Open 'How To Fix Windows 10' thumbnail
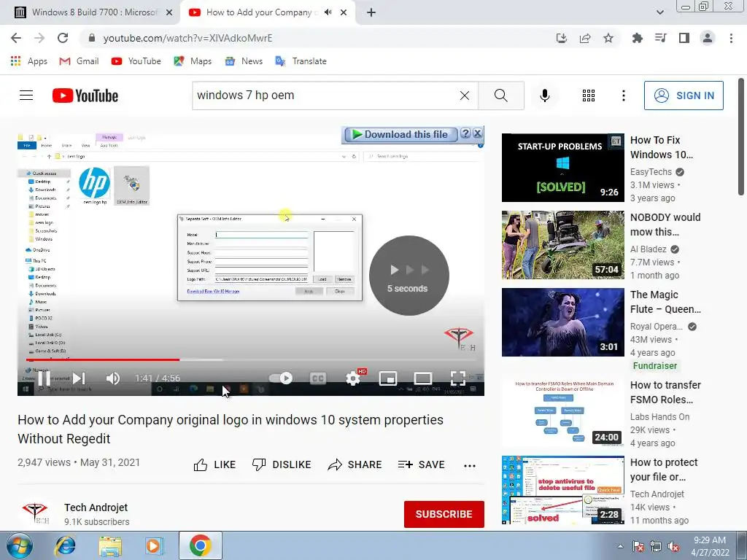Viewport: 747px width, 560px height. (562, 168)
